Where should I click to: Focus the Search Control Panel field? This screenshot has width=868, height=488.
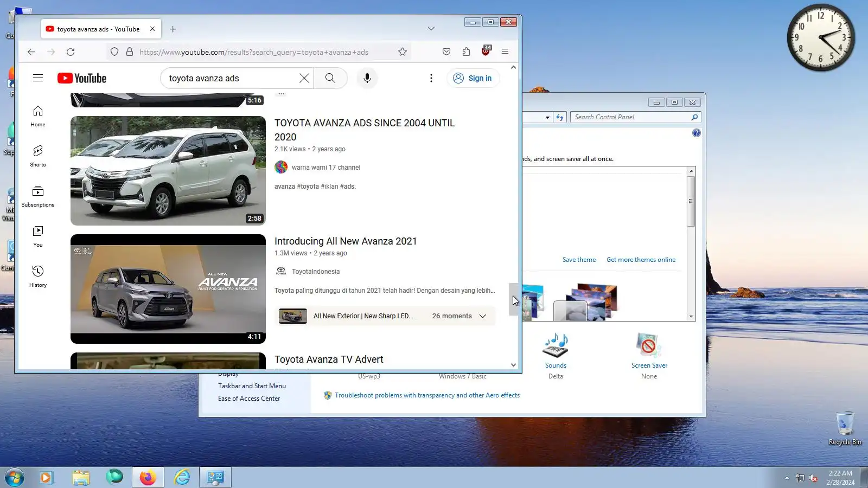[x=631, y=117]
